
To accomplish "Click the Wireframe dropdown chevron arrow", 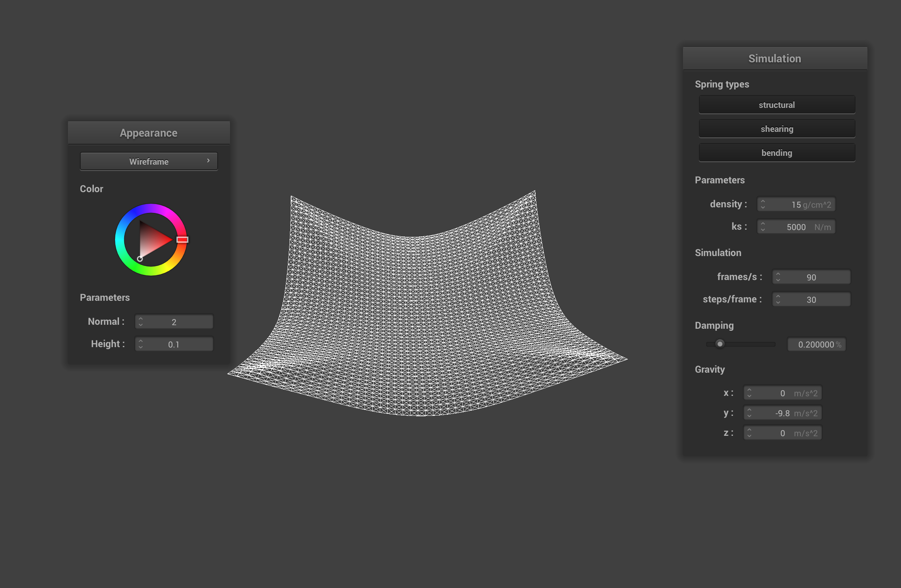I will tap(208, 161).
